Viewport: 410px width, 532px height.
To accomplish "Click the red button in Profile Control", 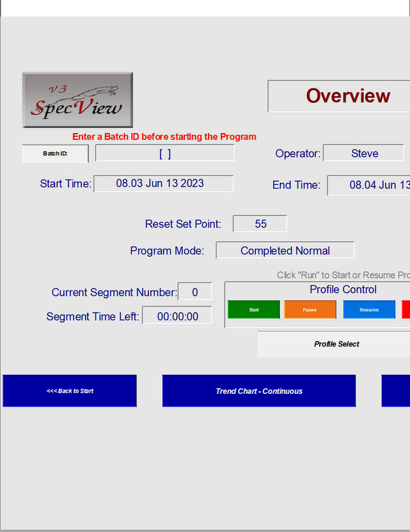I will pos(406,309).
